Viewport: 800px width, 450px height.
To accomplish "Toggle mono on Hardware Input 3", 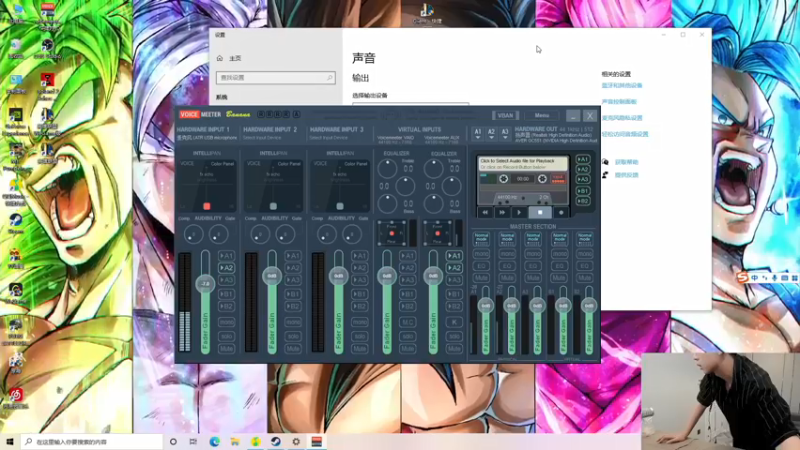I will [360, 322].
